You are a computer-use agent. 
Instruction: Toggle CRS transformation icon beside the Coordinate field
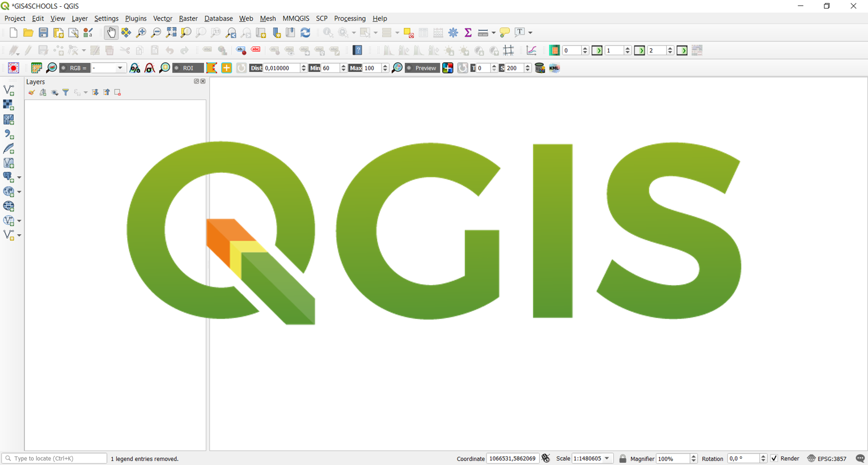point(545,458)
